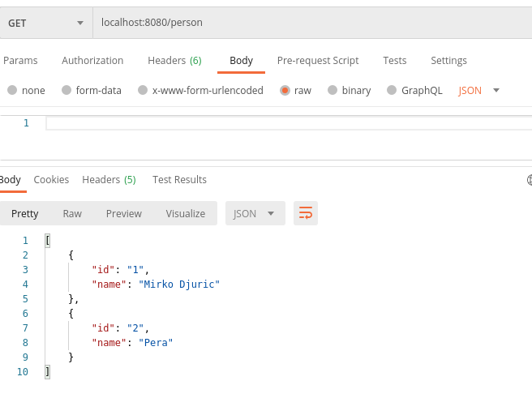Toggle word wrap icon in response toolbar
The width and height of the screenshot is (532, 398).
click(x=306, y=213)
